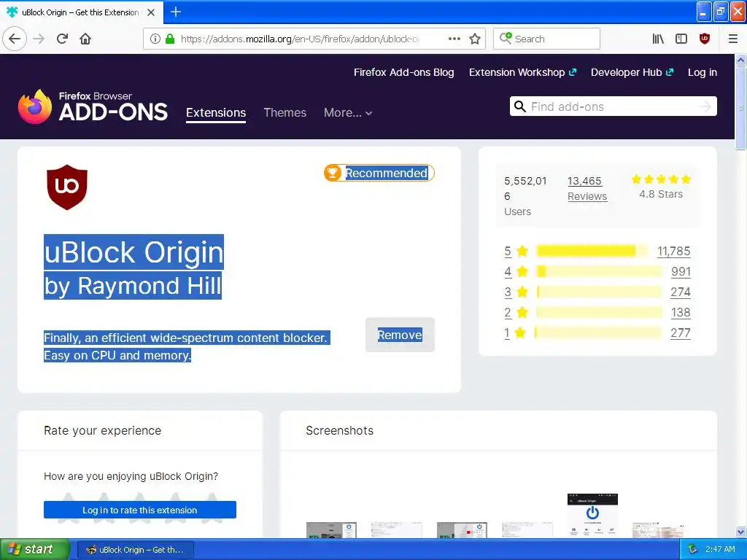
Task: Open Firefox Add-ons Blog link
Action: (x=403, y=72)
